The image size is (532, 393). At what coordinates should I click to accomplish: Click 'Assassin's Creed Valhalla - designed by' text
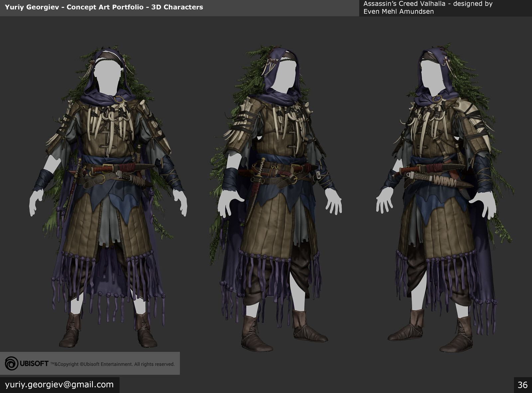[x=428, y=4]
